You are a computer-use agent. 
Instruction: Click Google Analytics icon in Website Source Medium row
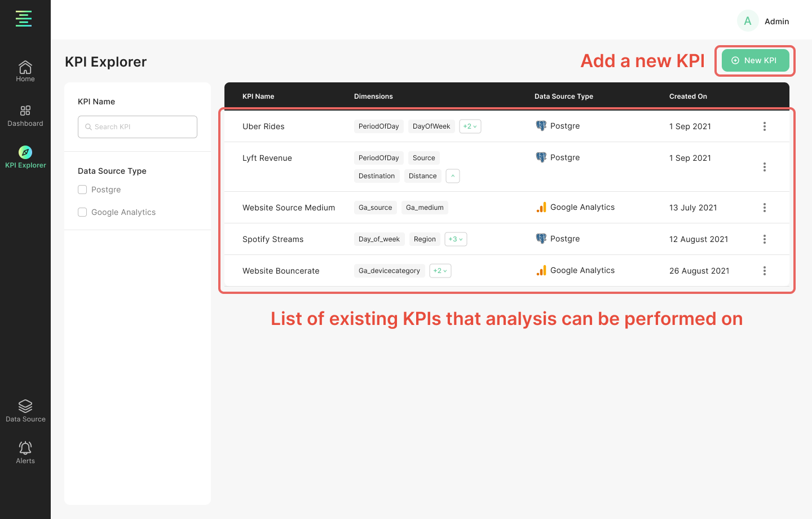tap(541, 207)
